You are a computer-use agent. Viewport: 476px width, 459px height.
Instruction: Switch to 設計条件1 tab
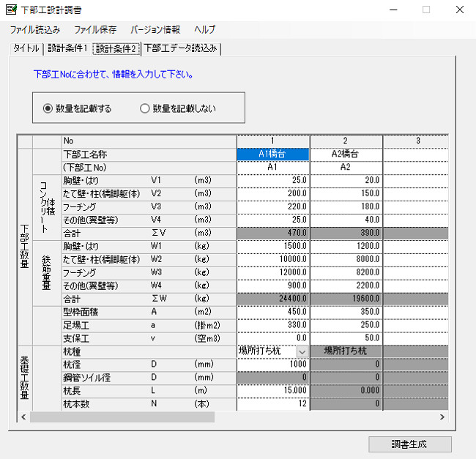(x=67, y=48)
